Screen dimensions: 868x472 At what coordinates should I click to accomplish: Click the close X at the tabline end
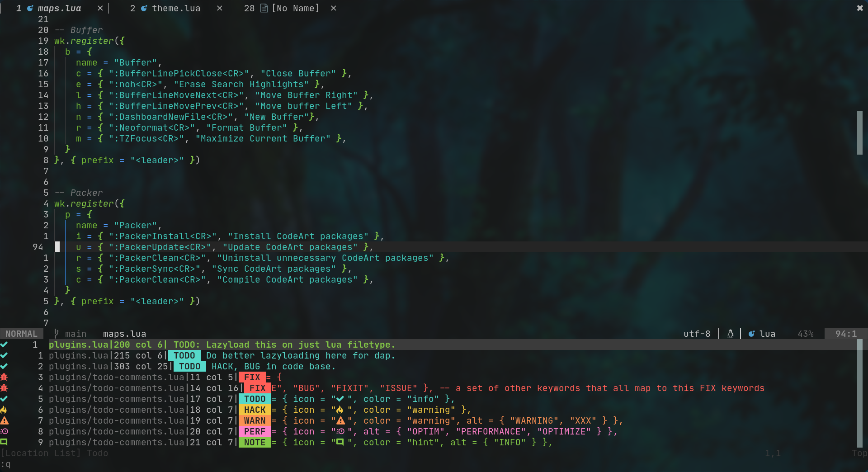click(860, 8)
